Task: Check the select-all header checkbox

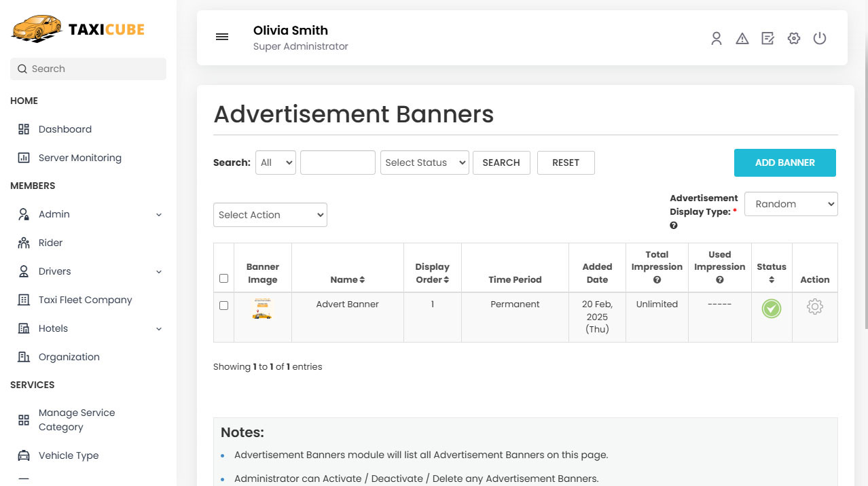Action: pyautogui.click(x=223, y=278)
